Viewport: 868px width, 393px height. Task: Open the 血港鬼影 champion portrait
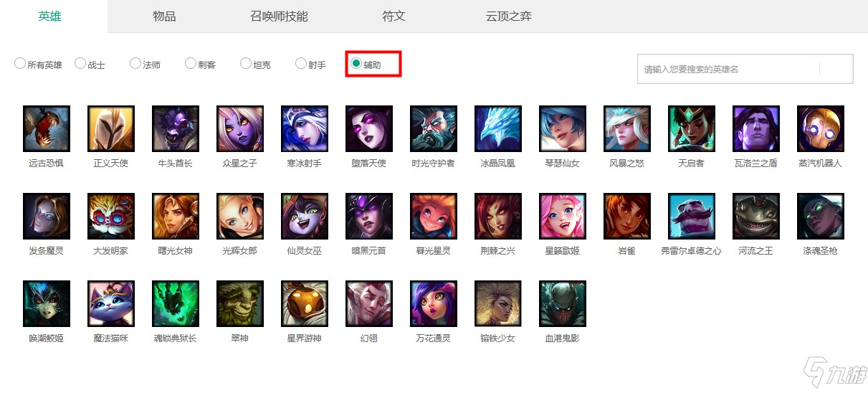563,304
